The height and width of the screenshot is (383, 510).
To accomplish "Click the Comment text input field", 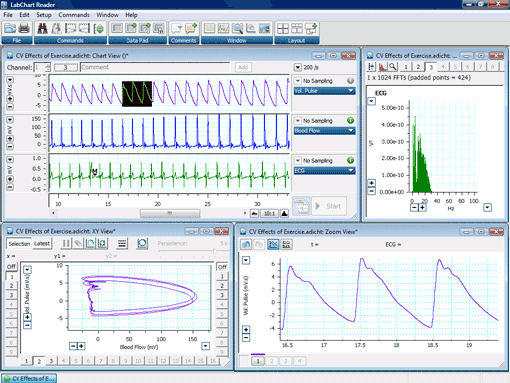I will point(155,67).
